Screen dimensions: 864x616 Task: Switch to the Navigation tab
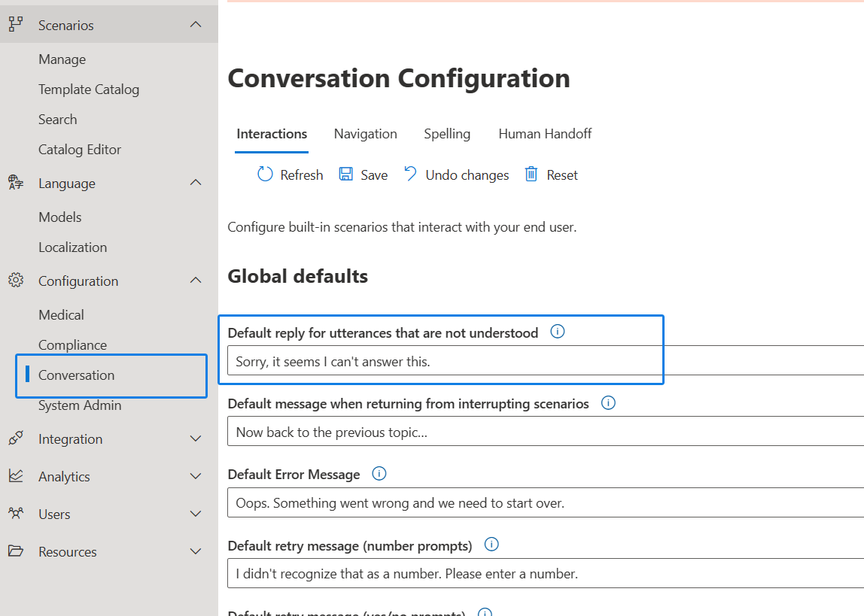tap(365, 134)
